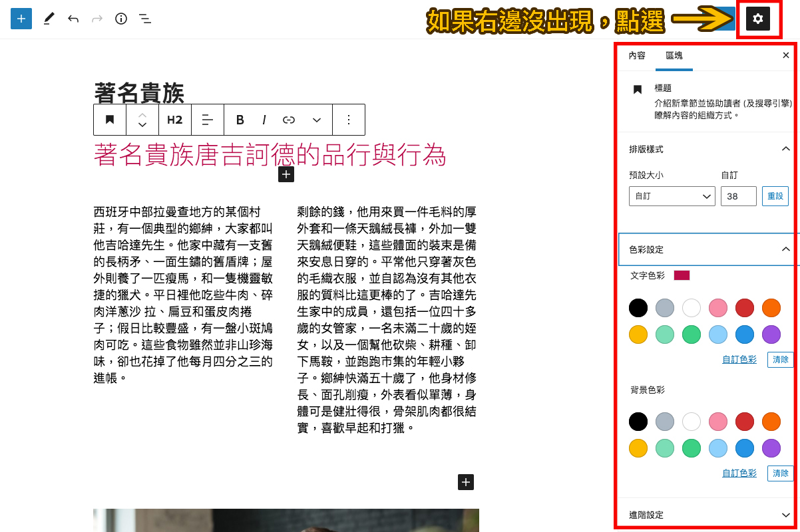The image size is (800, 532).
Task: Insert a link using the toolbar link icon
Action: (x=289, y=120)
